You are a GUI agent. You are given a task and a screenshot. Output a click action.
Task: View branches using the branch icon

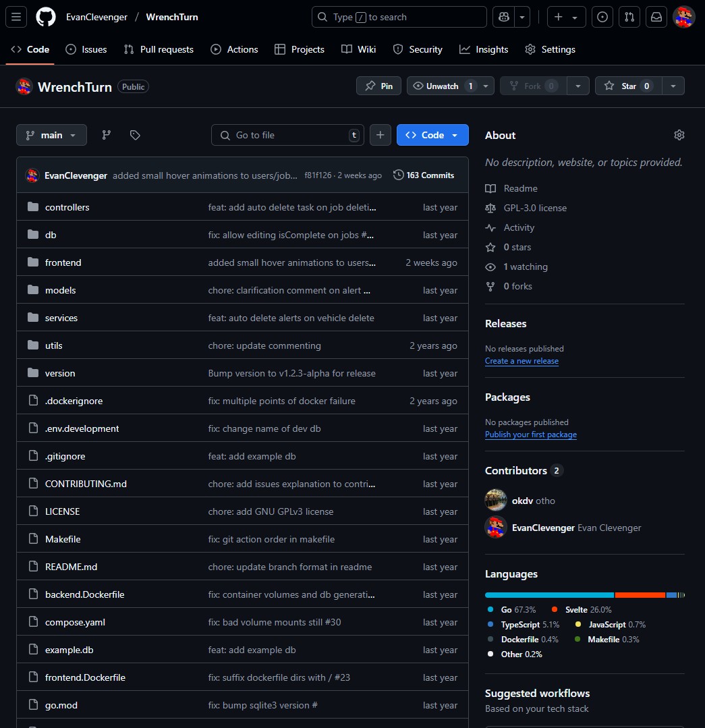point(106,135)
